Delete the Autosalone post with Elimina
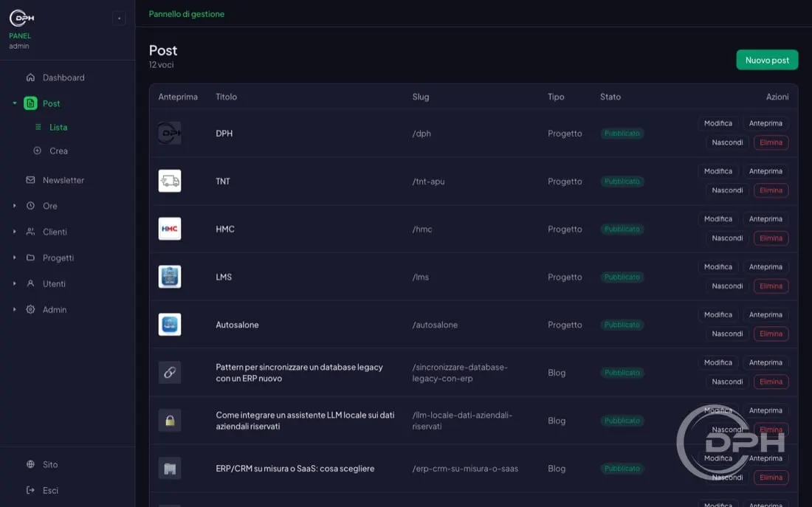The width and height of the screenshot is (812, 507). pos(771,334)
